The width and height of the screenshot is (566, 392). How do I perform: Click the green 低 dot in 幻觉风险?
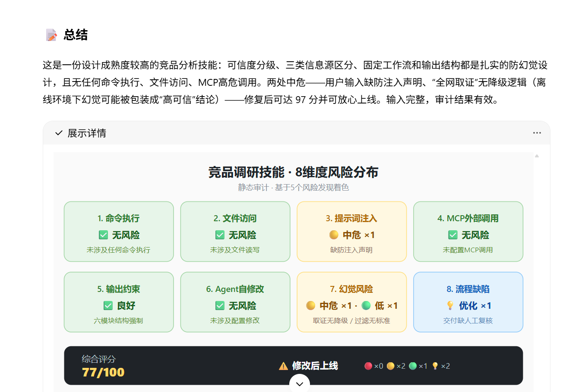click(366, 306)
